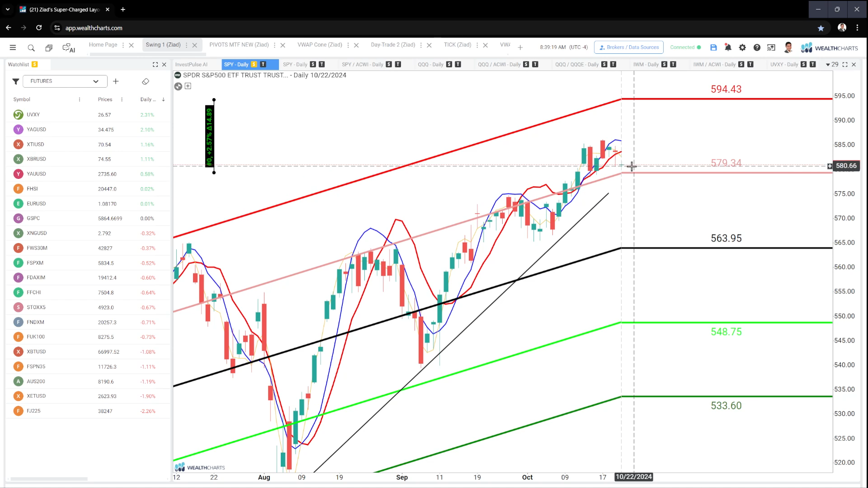868x488 pixels.
Task: Toggle T badge on QQQ / QQQE - Daily tab
Action: [x=613, y=64]
